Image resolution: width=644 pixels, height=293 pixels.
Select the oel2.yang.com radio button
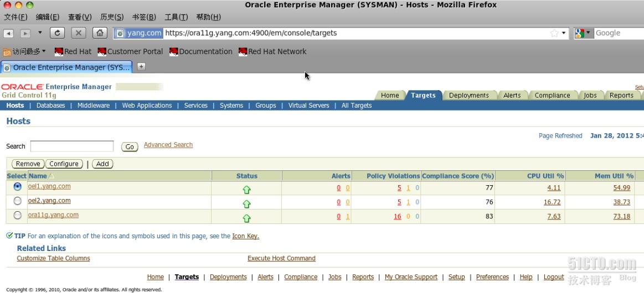coord(17,201)
